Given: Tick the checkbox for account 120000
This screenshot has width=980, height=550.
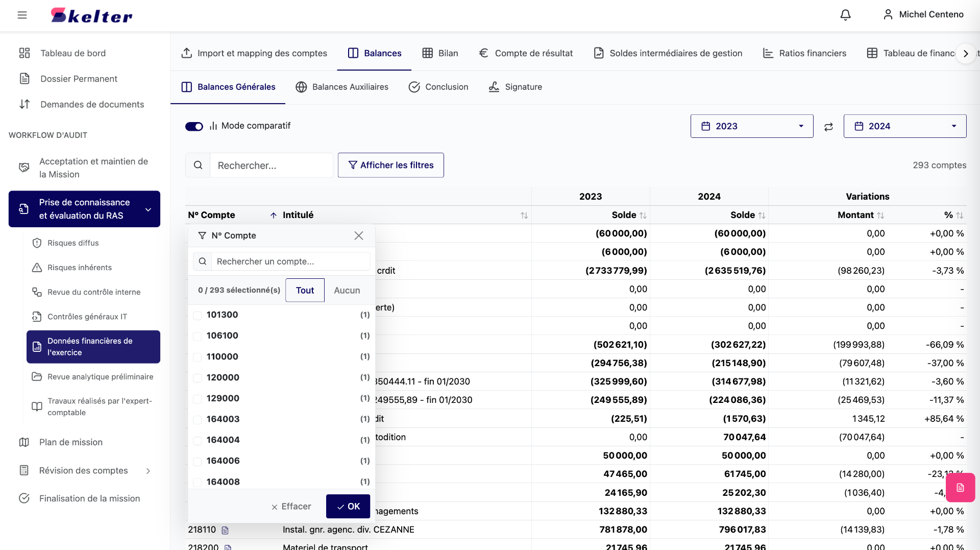Looking at the screenshot, I should (197, 378).
